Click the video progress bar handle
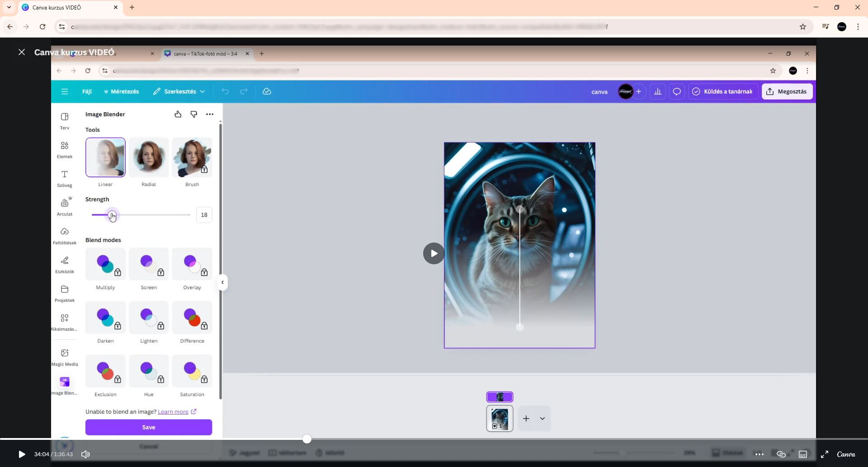 (x=307, y=439)
